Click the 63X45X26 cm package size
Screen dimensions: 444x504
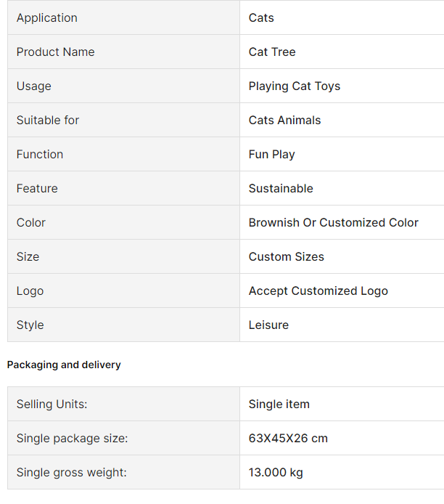pyautogui.click(x=288, y=438)
